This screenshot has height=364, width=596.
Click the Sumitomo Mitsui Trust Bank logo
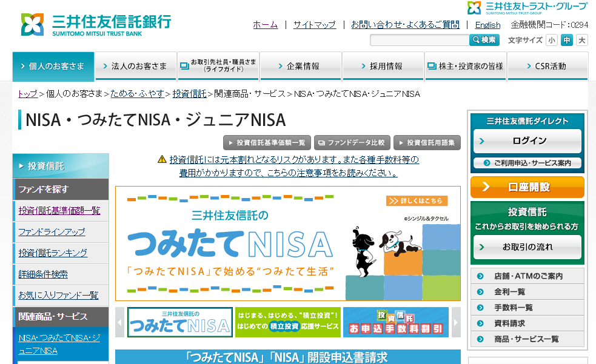(96, 25)
